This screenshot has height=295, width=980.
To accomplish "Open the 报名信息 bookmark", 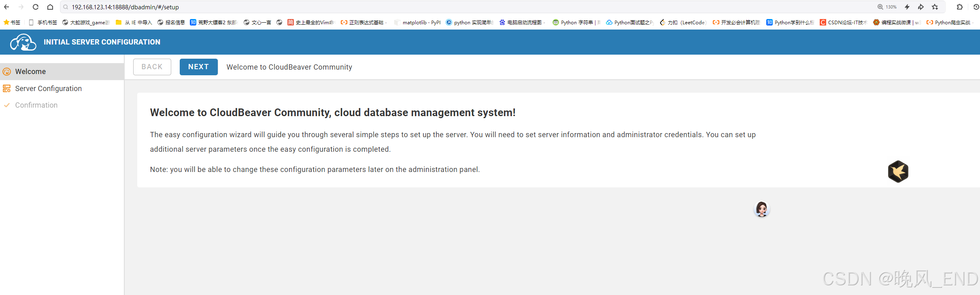I will 171,23.
